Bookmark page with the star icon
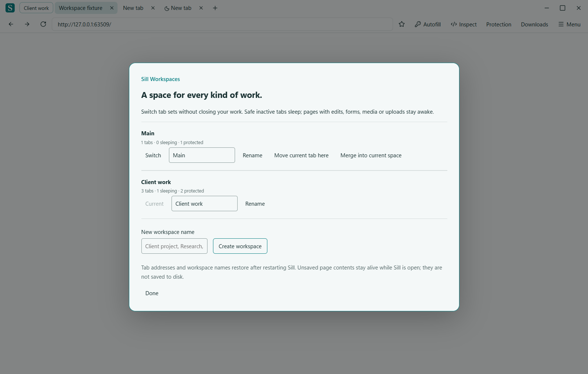588x374 pixels. click(402, 24)
